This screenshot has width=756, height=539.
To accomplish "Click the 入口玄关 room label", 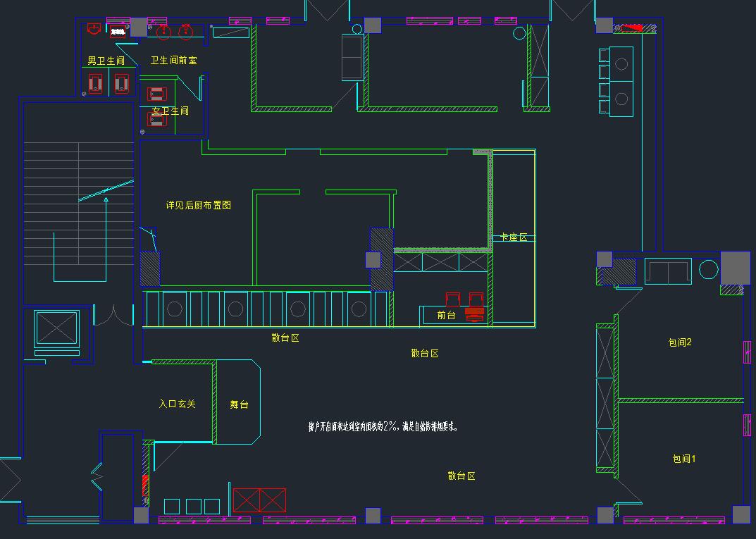I will pos(177,404).
